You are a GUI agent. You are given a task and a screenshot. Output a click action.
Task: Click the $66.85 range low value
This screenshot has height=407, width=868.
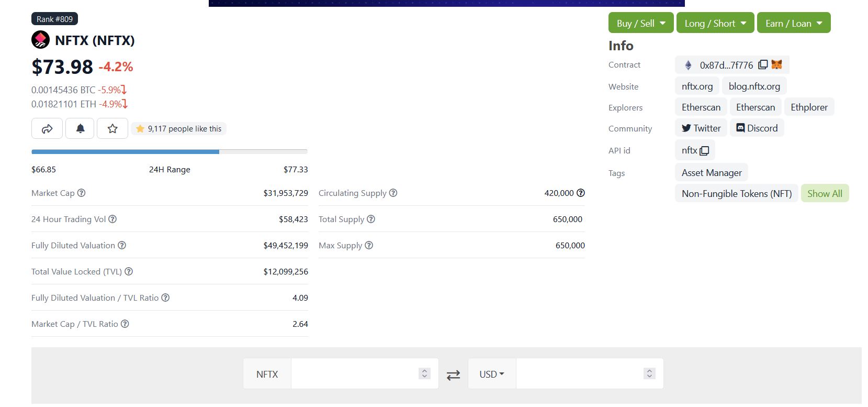click(x=43, y=170)
